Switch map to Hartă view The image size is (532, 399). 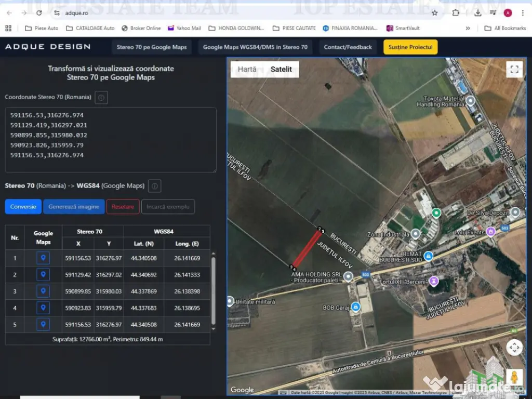[x=247, y=69]
